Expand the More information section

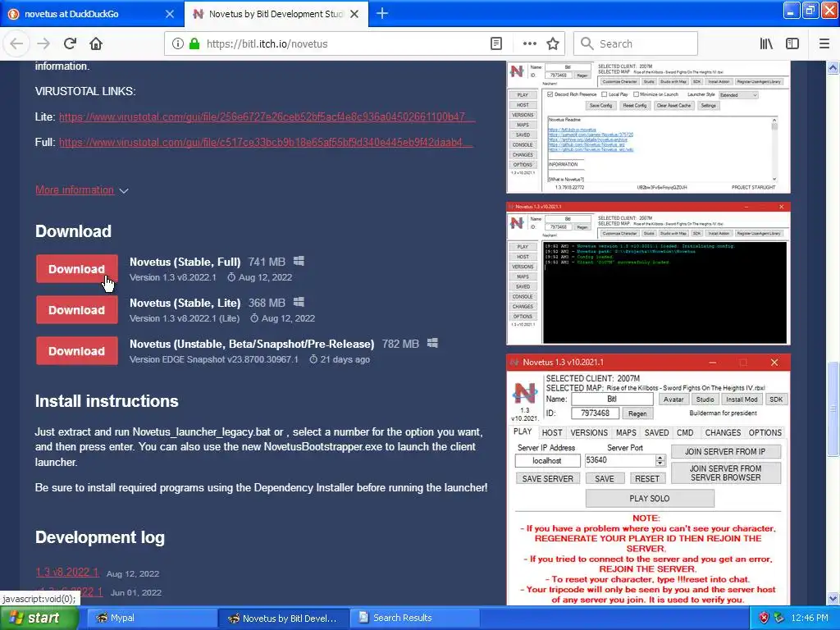coord(81,190)
